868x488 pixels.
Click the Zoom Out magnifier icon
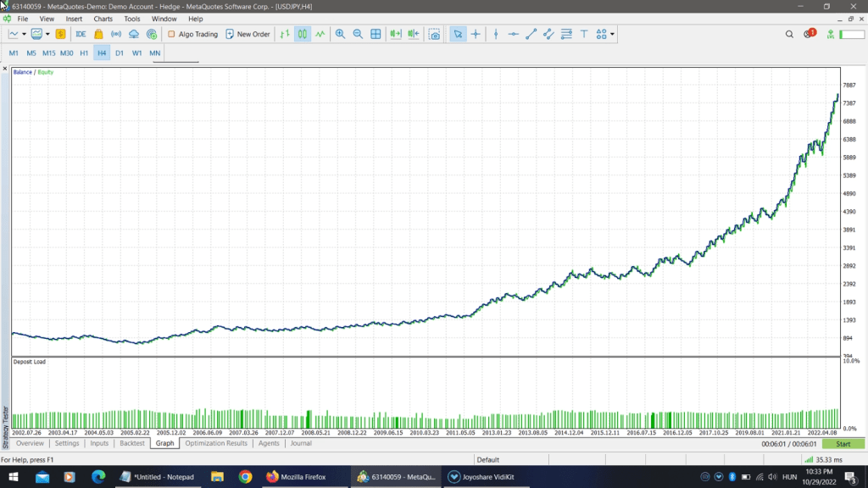click(x=358, y=35)
